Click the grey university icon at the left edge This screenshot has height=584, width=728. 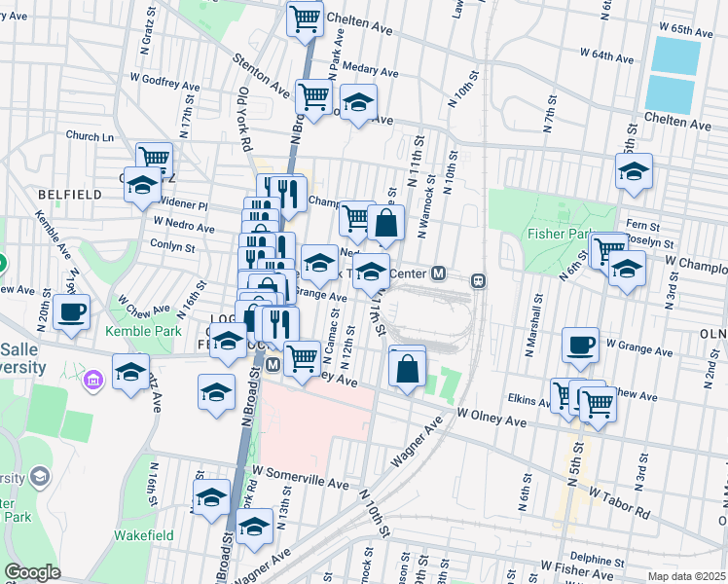click(x=41, y=477)
